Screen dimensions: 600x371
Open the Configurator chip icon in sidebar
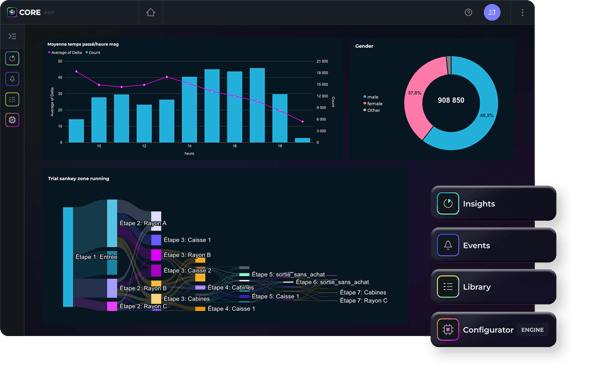pos(12,120)
